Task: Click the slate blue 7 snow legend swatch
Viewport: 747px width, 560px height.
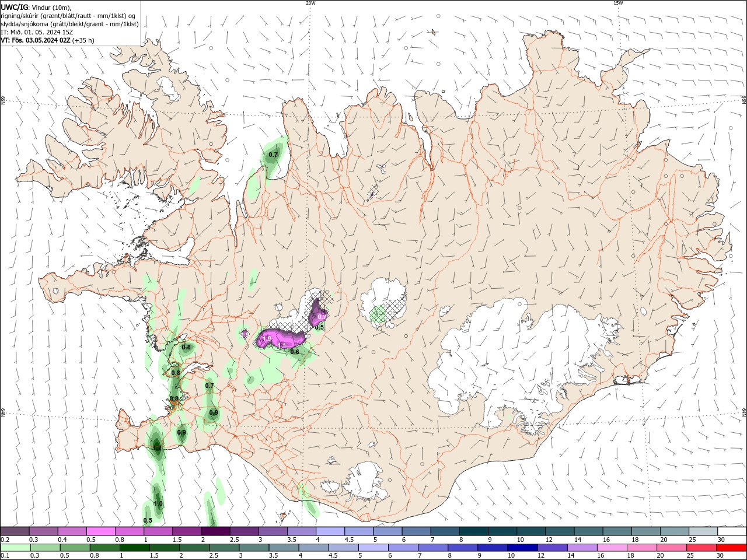Action: pos(444,531)
